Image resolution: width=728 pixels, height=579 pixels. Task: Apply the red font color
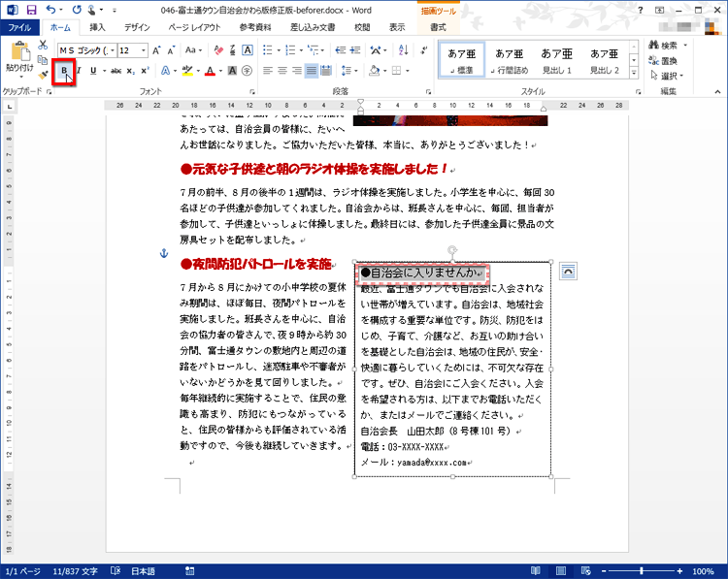click(210, 71)
